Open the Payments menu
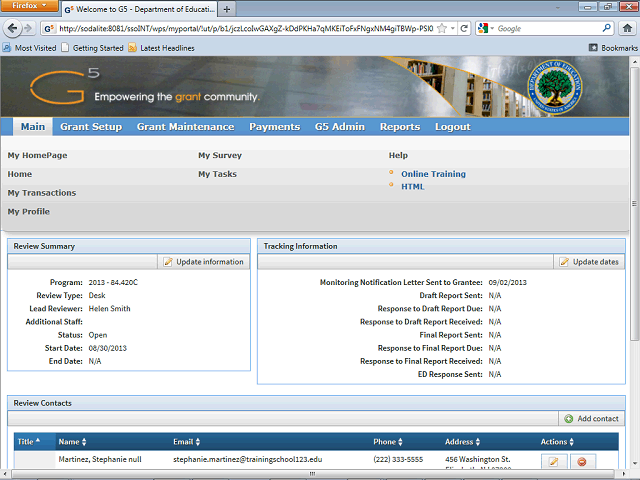This screenshot has height=480, width=640. coord(275,127)
